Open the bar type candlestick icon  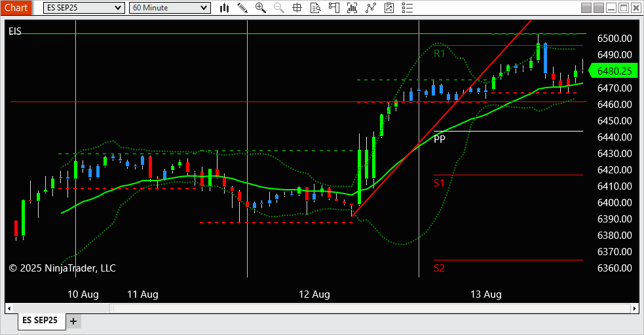point(224,8)
